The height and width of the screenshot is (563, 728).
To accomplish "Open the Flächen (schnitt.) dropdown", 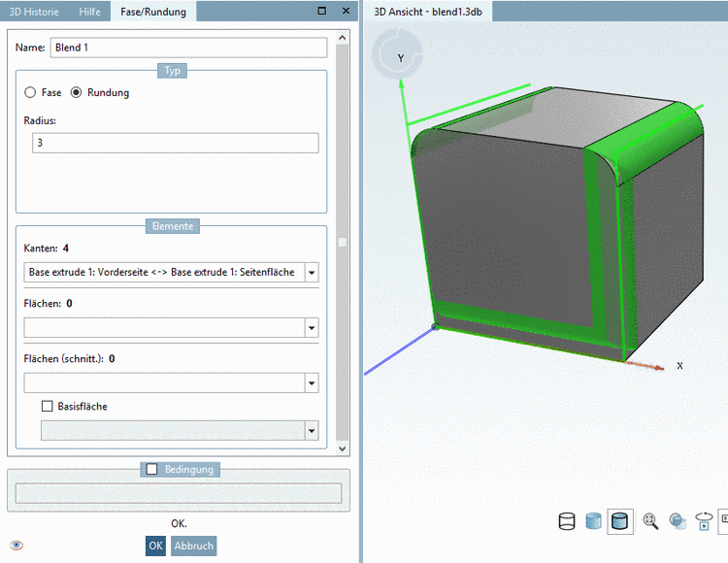I will [x=312, y=382].
